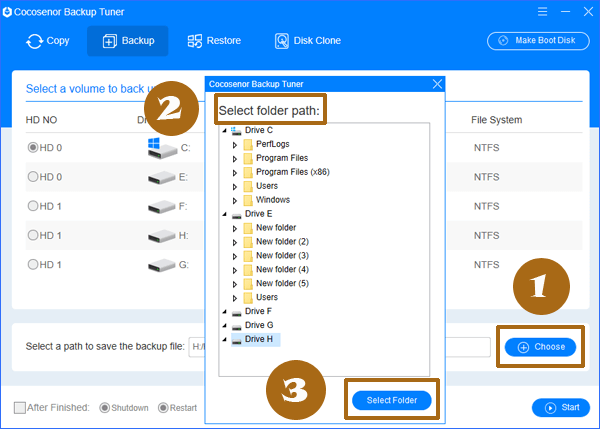Click the Select Folder button
The height and width of the screenshot is (429, 600).
[x=392, y=400]
